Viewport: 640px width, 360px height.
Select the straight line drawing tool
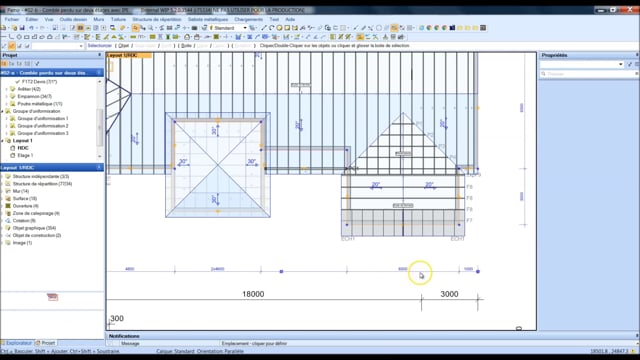tap(264, 28)
